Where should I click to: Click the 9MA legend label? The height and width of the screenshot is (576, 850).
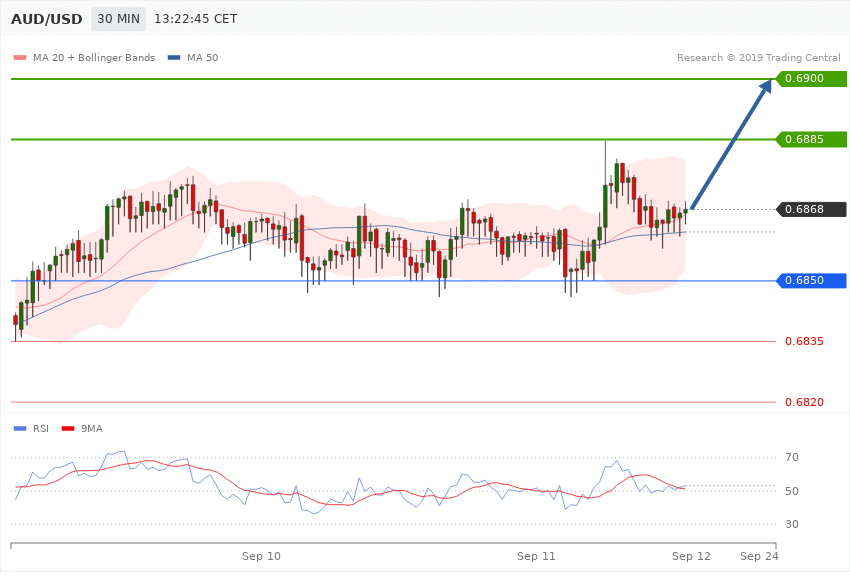92,429
